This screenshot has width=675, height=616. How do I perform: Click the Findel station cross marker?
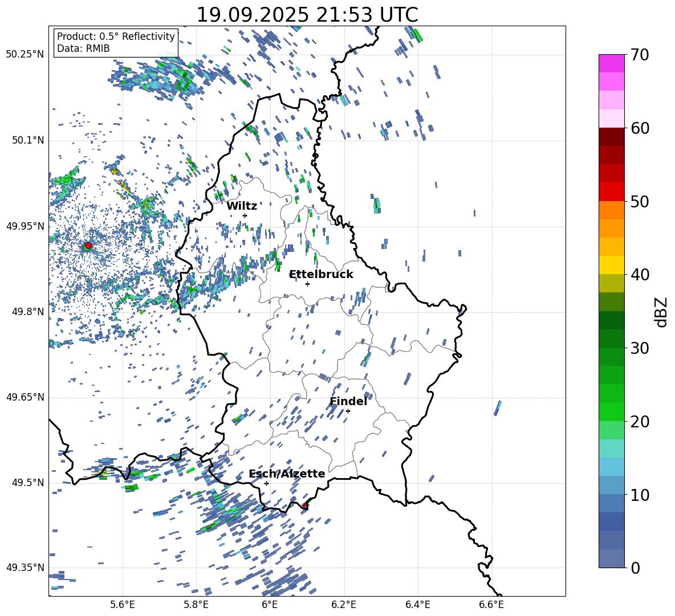348,411
